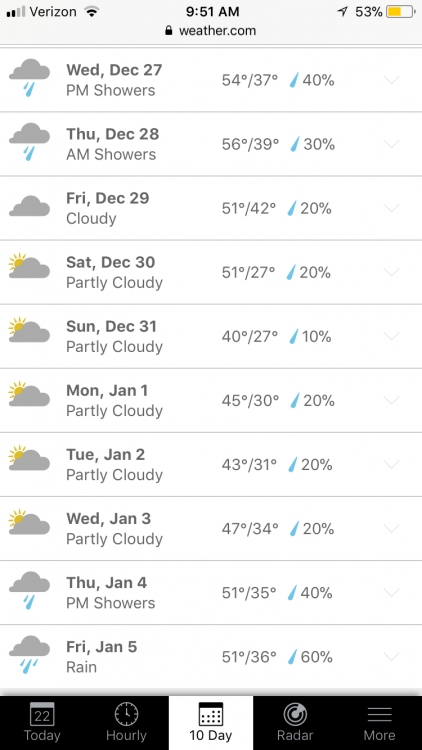The width and height of the screenshot is (422, 750).
Task: Tap the weather.com address bar
Action: pyautogui.click(x=211, y=31)
